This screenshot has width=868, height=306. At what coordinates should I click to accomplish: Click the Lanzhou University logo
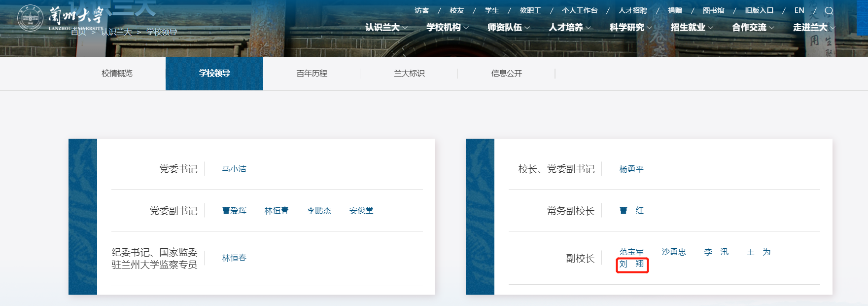click(x=61, y=18)
